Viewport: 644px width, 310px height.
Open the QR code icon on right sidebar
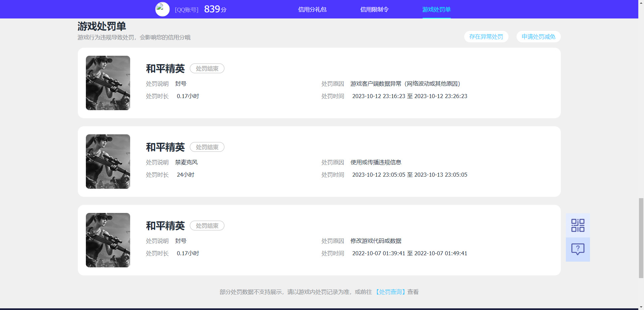click(578, 225)
